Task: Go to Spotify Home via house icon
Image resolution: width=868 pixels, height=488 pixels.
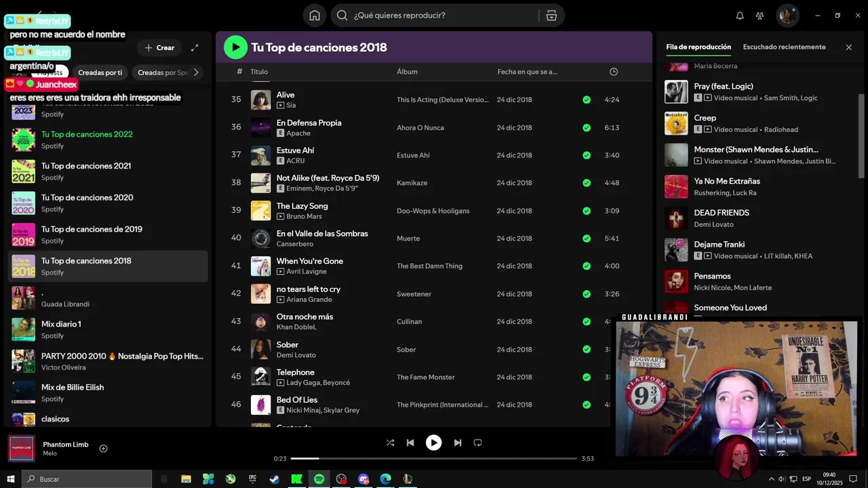Action: coord(315,16)
